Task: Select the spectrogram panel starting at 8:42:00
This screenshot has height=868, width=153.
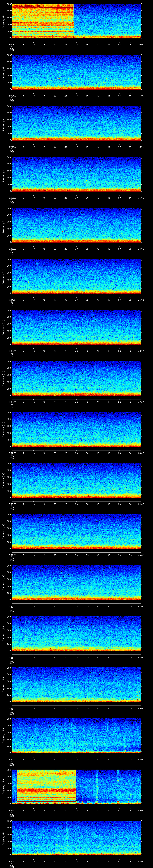Action: pyautogui.click(x=76, y=685)
